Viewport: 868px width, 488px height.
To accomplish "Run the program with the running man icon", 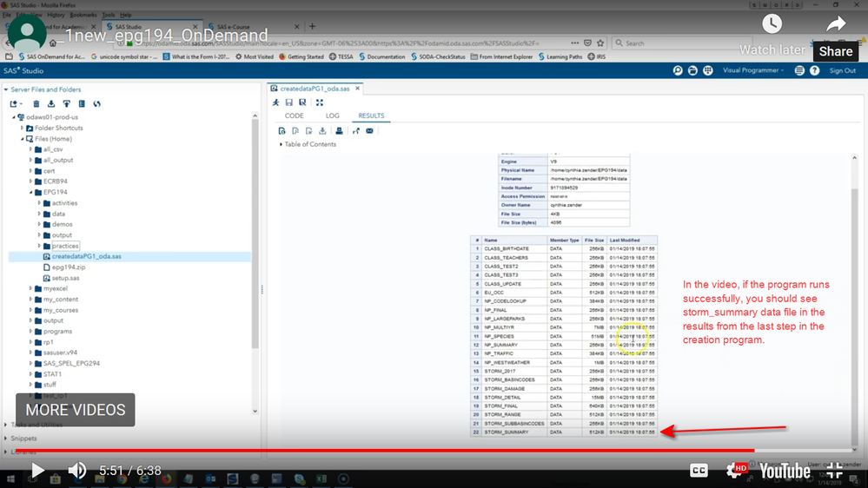I will (275, 102).
